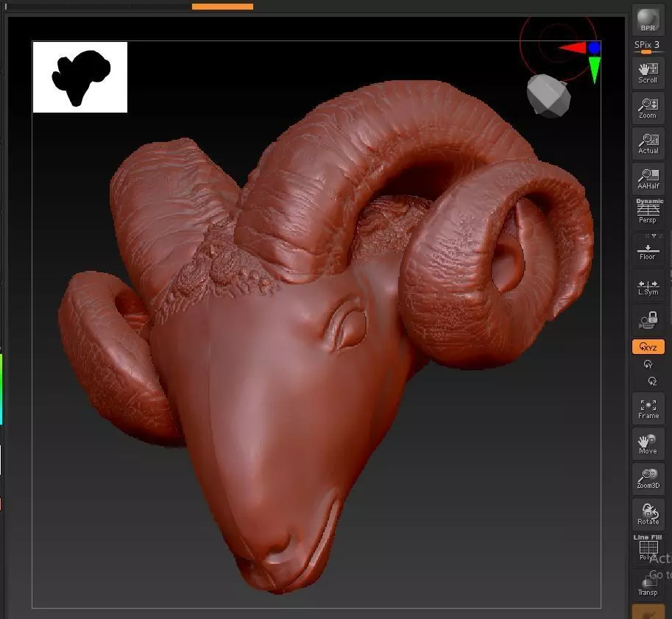Click the ram silhouette thumbnail
The image size is (672, 619).
click(x=80, y=77)
